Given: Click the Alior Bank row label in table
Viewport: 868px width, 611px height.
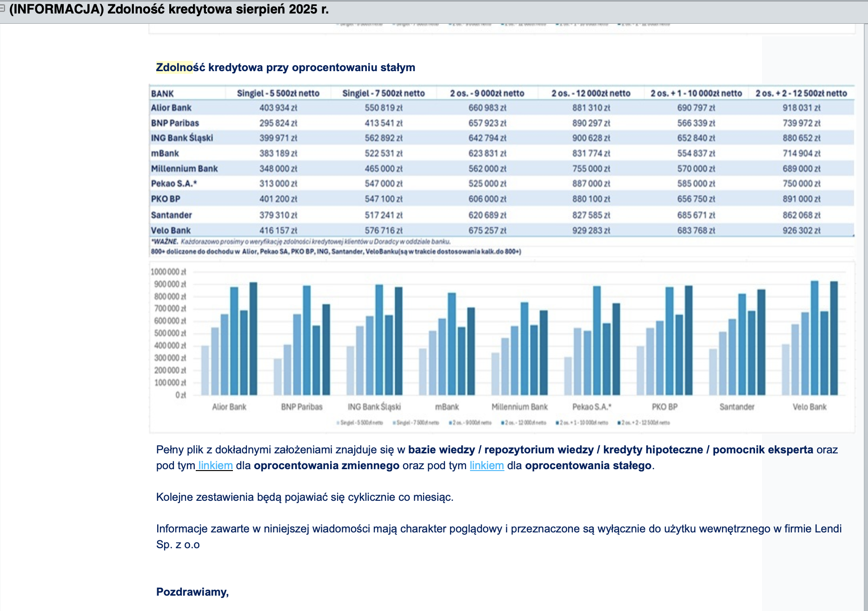Looking at the screenshot, I should click(171, 108).
